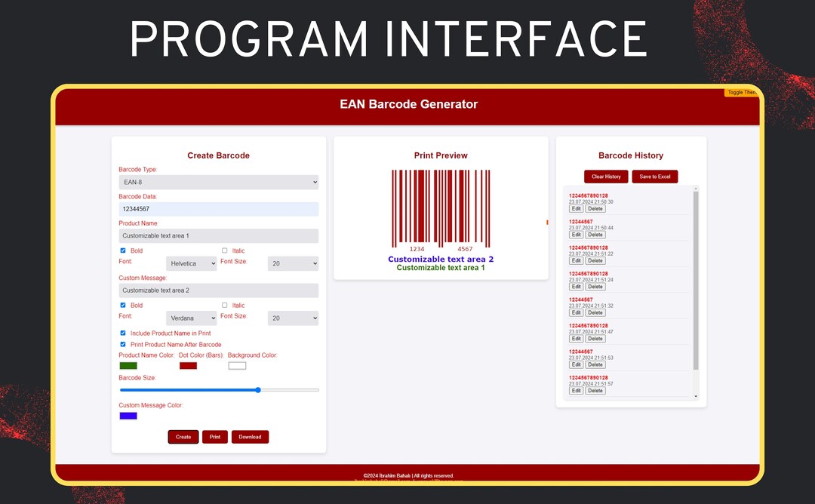This screenshot has height=504, width=815.
Task: Delete the history entry from 21:51:22
Action: 595,261
